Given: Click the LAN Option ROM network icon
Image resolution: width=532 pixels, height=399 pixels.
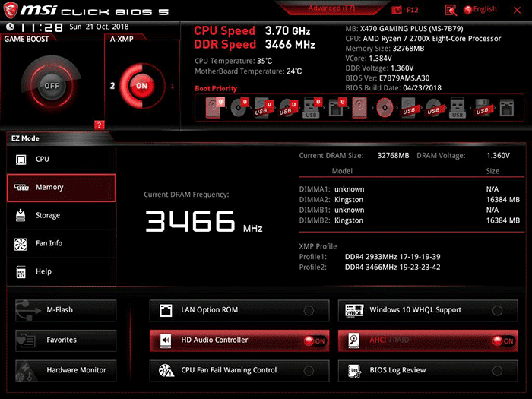Looking at the screenshot, I should tap(166, 310).
